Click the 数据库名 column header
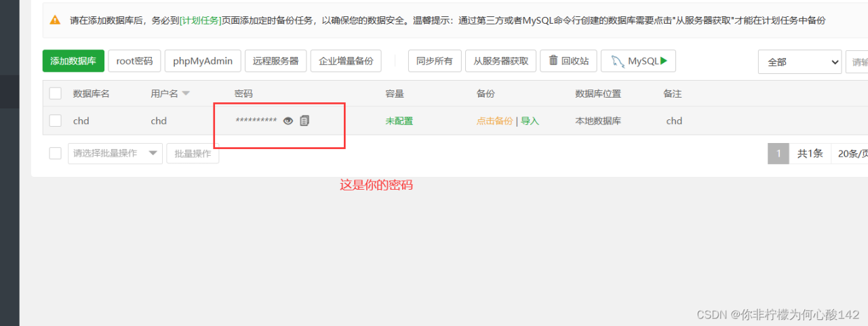Image resolution: width=868 pixels, height=326 pixels. [92, 94]
